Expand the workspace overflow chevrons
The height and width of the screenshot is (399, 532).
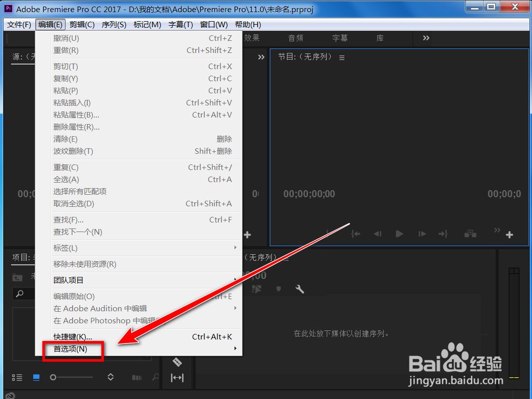426,38
